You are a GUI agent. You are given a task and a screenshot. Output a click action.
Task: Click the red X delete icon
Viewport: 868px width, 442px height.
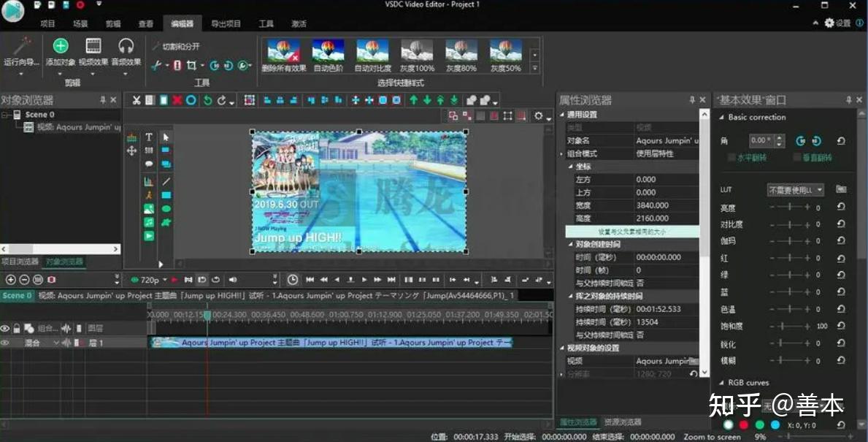(177, 100)
